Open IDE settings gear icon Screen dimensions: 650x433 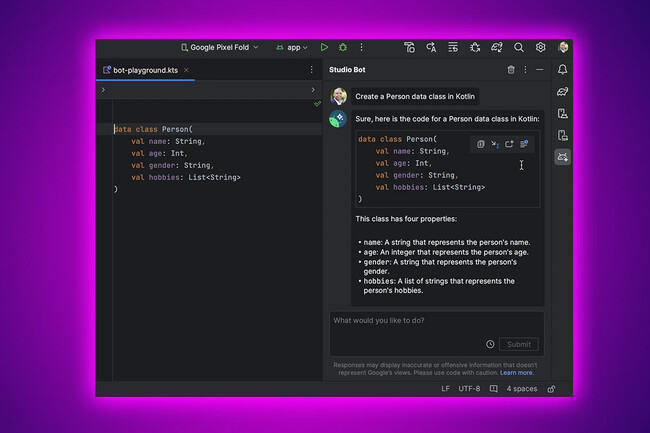541,47
